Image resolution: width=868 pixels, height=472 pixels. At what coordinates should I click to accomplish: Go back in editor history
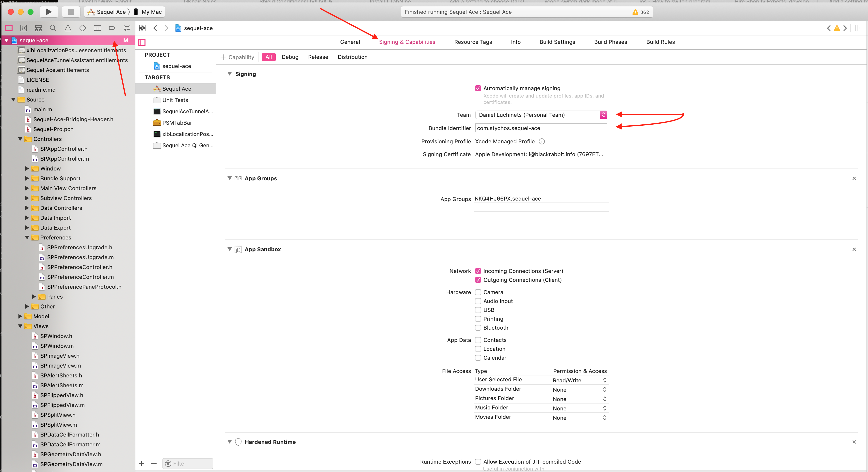tap(155, 28)
